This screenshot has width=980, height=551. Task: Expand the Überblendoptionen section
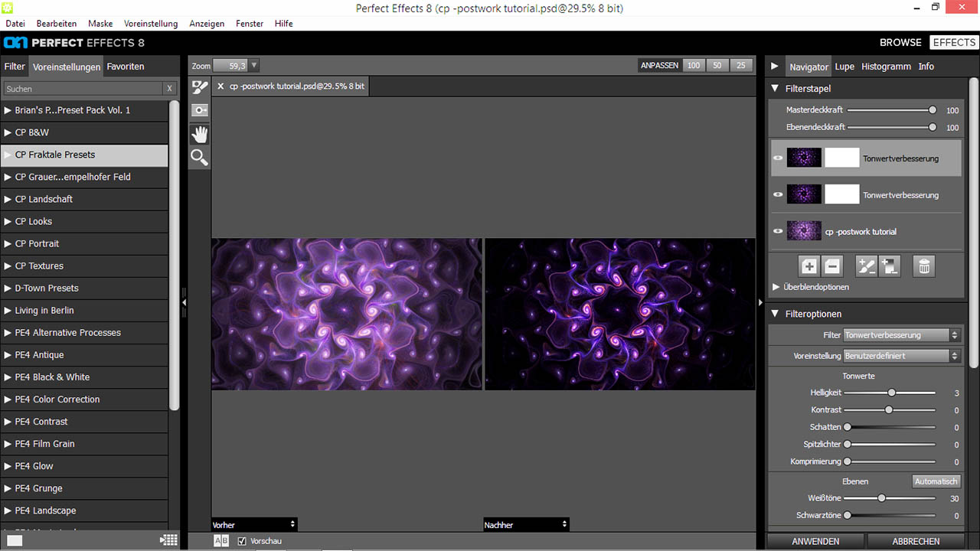point(776,287)
